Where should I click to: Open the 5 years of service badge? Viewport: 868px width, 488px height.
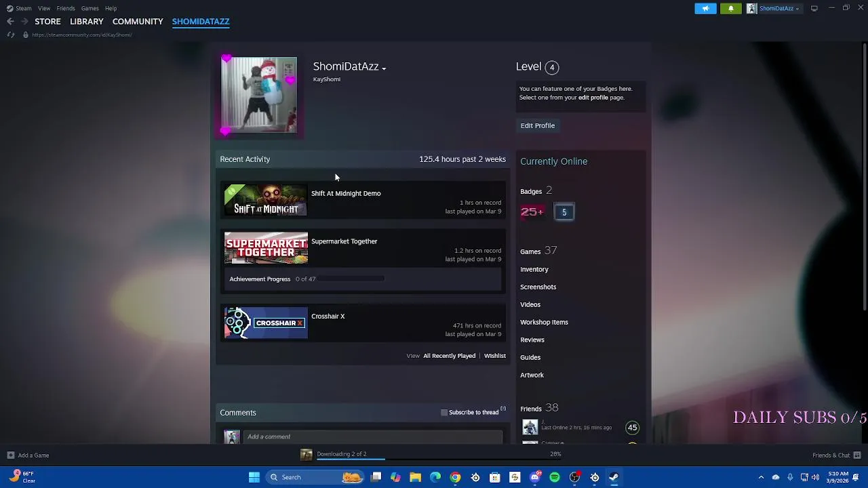(x=564, y=212)
